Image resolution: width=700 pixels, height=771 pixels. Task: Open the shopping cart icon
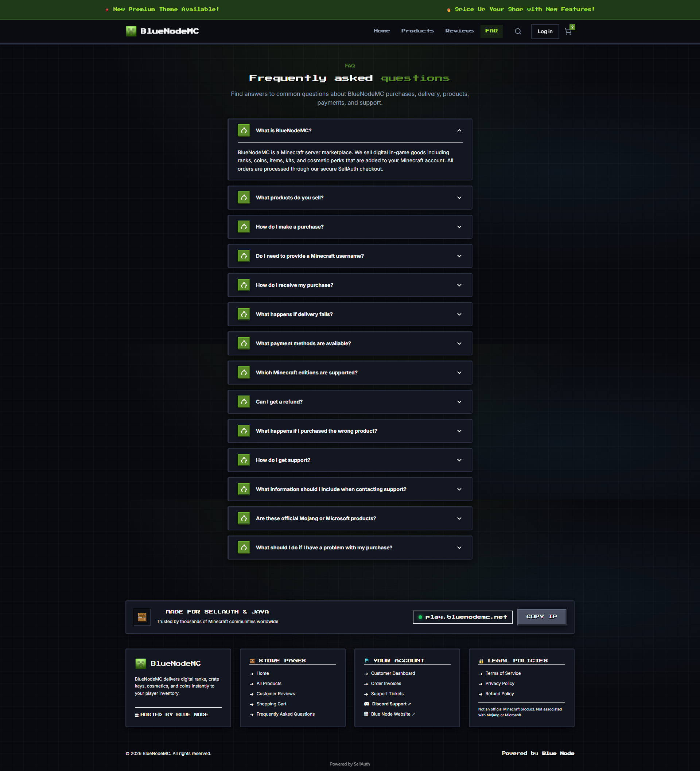click(x=568, y=31)
